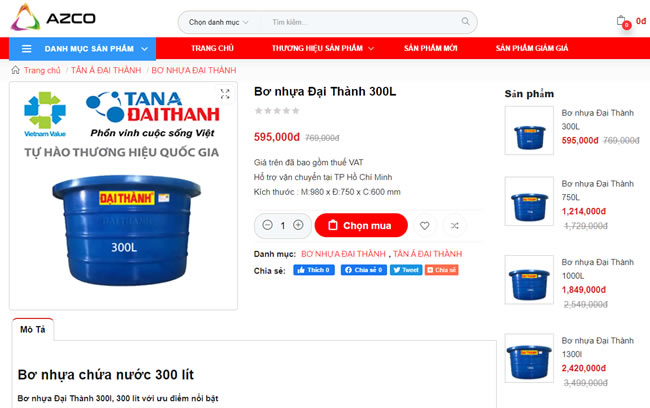
Task: Click the home icon in breadcrumb
Action: pyautogui.click(x=15, y=70)
